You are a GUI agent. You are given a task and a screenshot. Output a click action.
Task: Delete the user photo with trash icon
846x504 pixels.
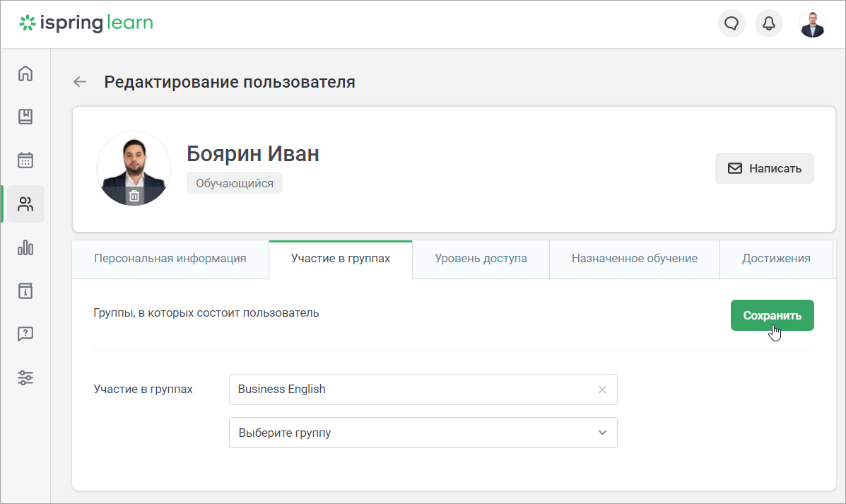[x=134, y=196]
